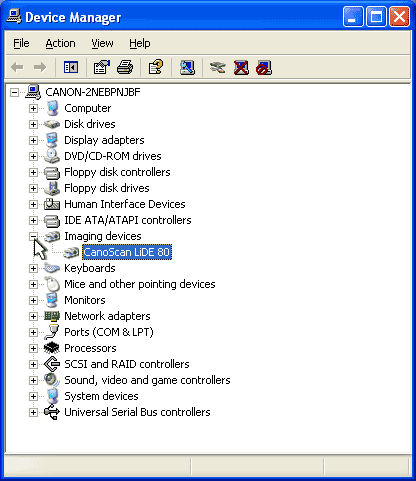The width and height of the screenshot is (416, 481).
Task: Click the Keyboards category icon
Action: pos(52,268)
